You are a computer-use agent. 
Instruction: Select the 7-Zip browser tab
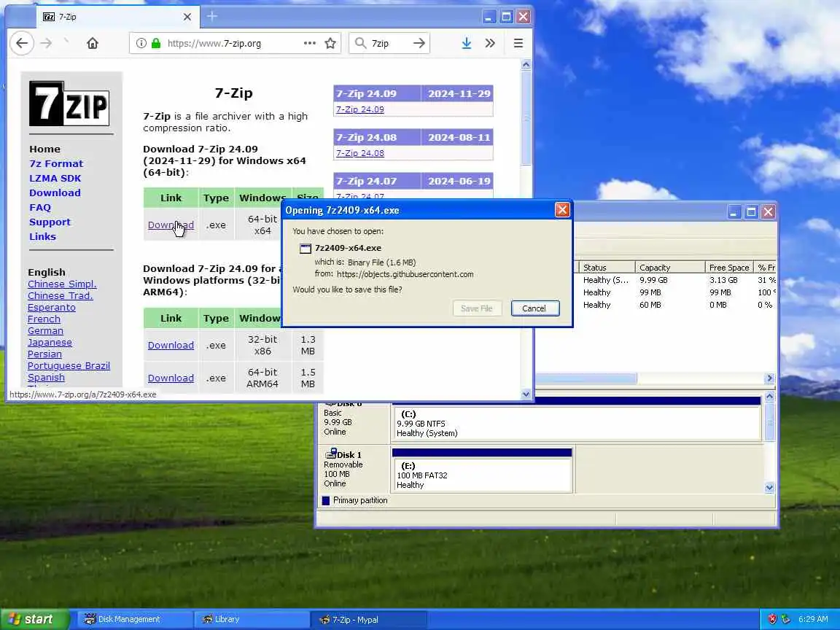click(118, 17)
